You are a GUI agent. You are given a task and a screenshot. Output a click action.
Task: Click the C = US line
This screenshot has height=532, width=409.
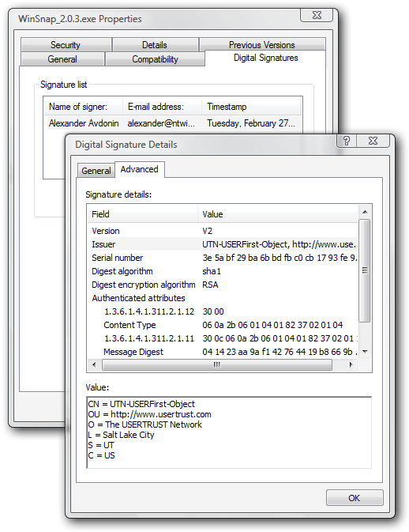[x=102, y=455]
